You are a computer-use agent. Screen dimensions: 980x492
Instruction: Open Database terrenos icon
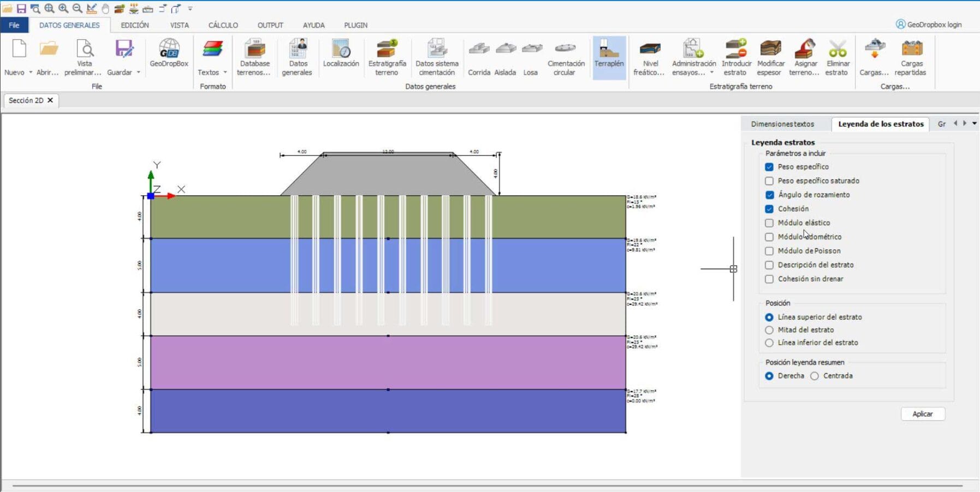[x=254, y=50]
